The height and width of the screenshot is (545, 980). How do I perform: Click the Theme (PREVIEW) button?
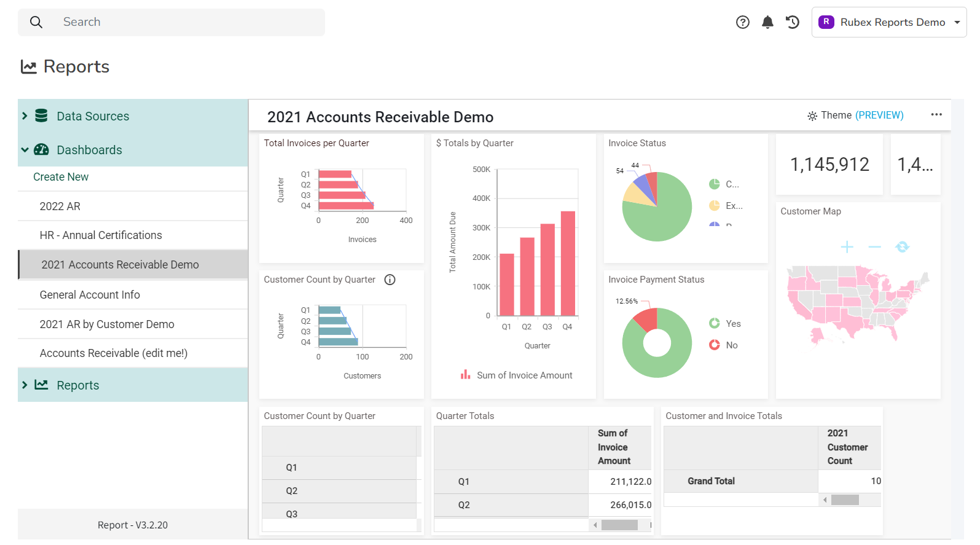(855, 116)
